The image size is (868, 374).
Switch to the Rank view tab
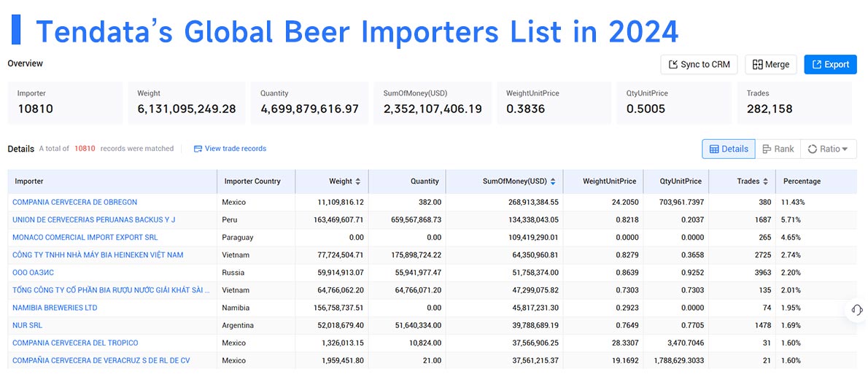pyautogui.click(x=778, y=149)
